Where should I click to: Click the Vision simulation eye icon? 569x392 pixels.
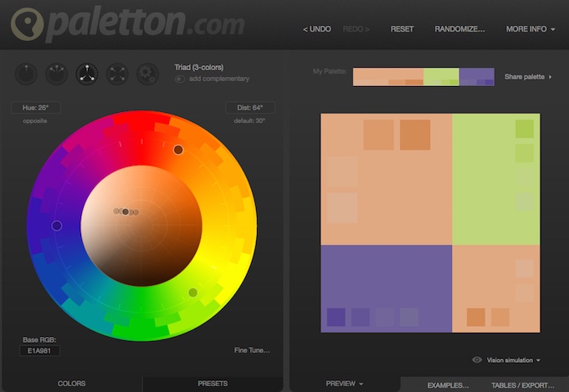click(x=477, y=359)
